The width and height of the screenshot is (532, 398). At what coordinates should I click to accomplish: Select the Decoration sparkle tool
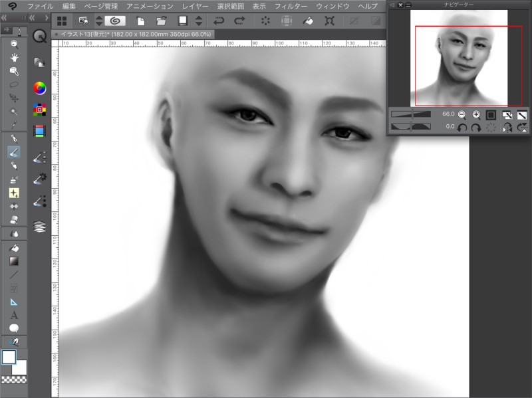(x=14, y=193)
